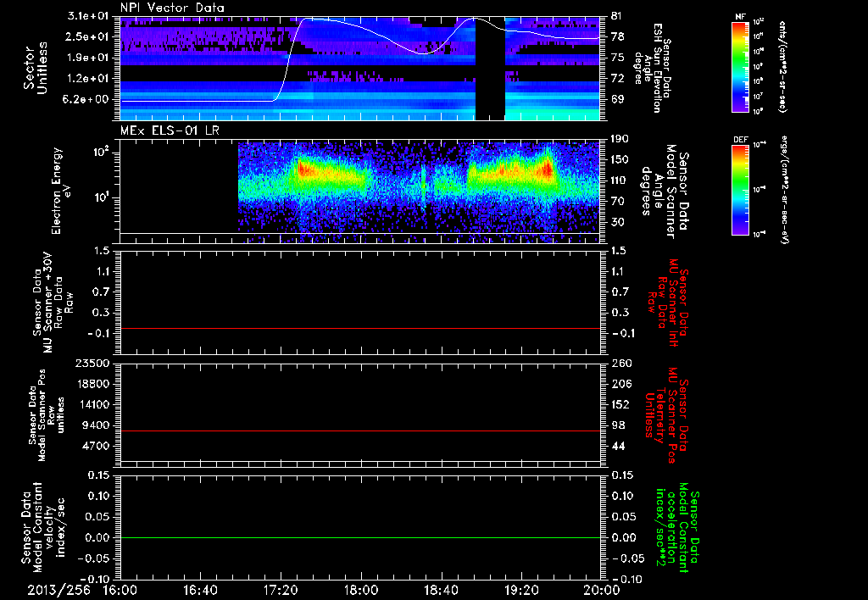The height and width of the screenshot is (600, 868).
Task: Select the 'MEx ELS-01 LR' panel title
Action: click(x=170, y=131)
